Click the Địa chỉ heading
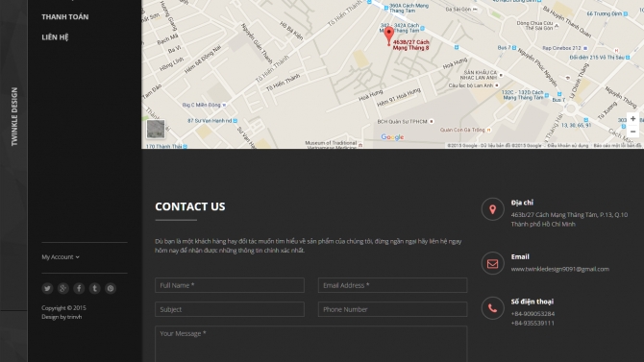Image resolution: width=644 pixels, height=362 pixels. point(522,203)
